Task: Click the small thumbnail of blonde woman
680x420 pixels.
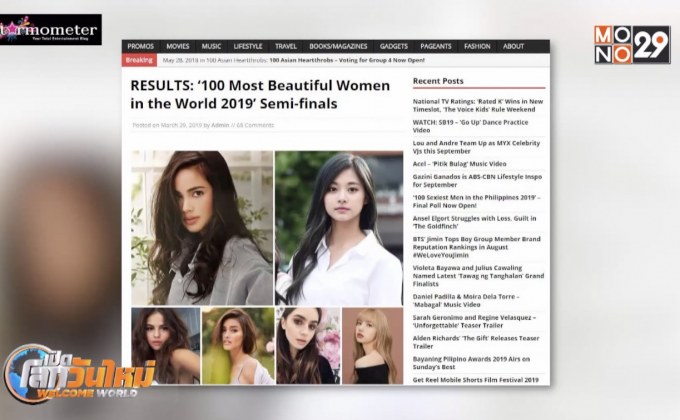Action: click(x=373, y=346)
